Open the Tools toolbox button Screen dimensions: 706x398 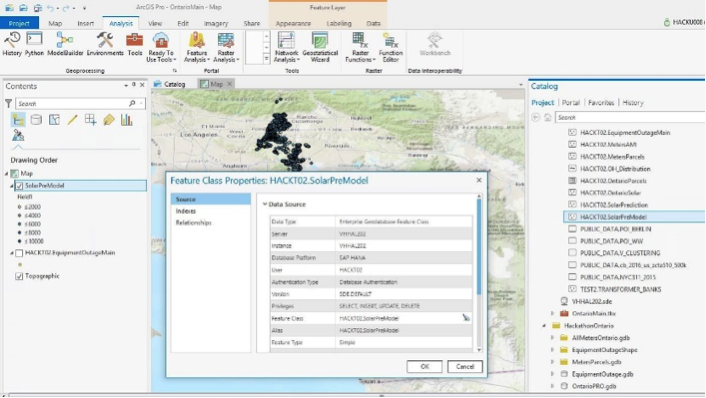click(x=135, y=44)
